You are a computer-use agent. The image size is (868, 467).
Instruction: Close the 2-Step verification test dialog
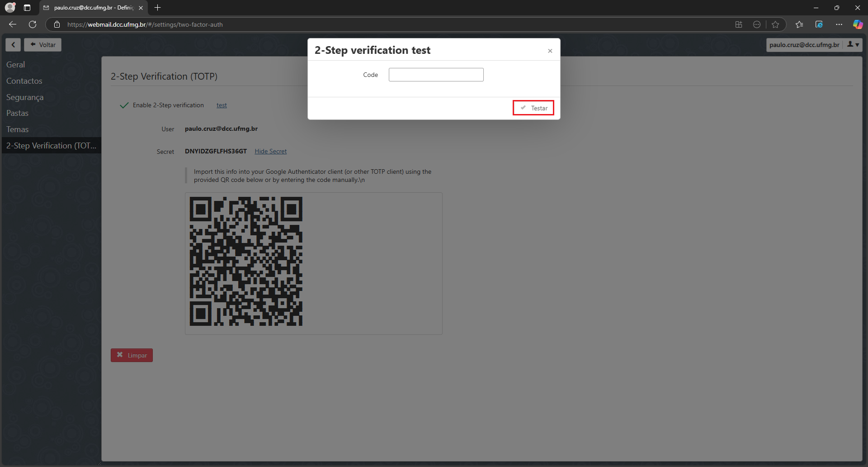[x=550, y=51]
